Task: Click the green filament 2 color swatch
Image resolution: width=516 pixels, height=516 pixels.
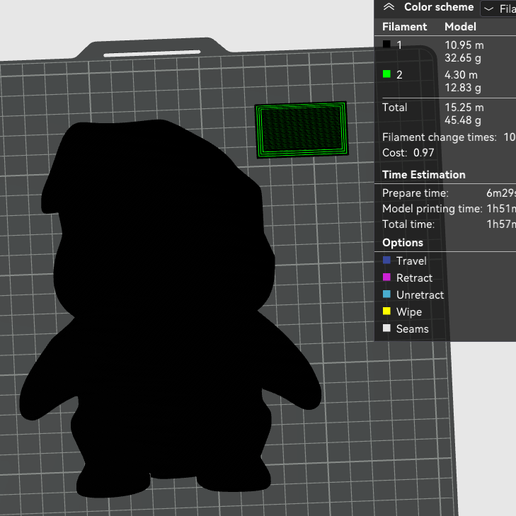Action: (387, 74)
